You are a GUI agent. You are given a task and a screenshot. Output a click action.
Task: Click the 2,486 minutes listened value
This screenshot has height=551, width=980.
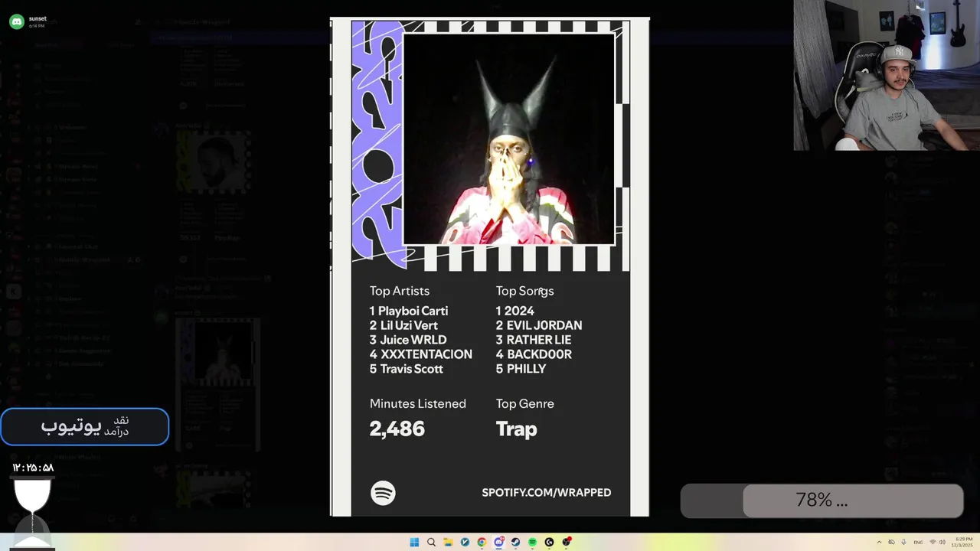[x=397, y=429]
